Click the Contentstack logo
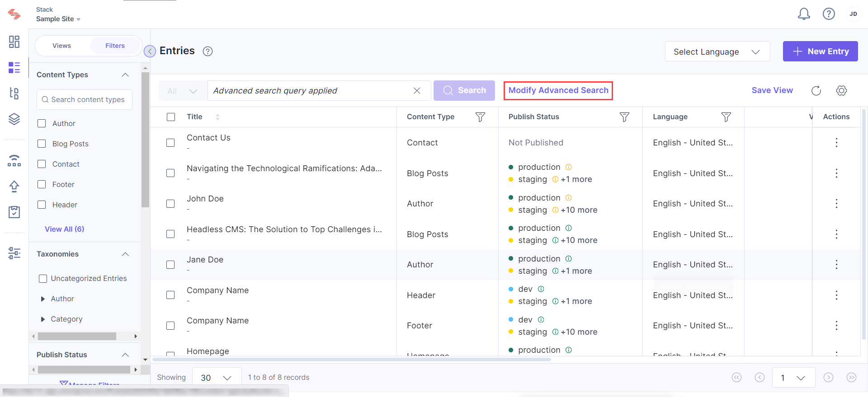868x397 pixels. pyautogui.click(x=14, y=14)
